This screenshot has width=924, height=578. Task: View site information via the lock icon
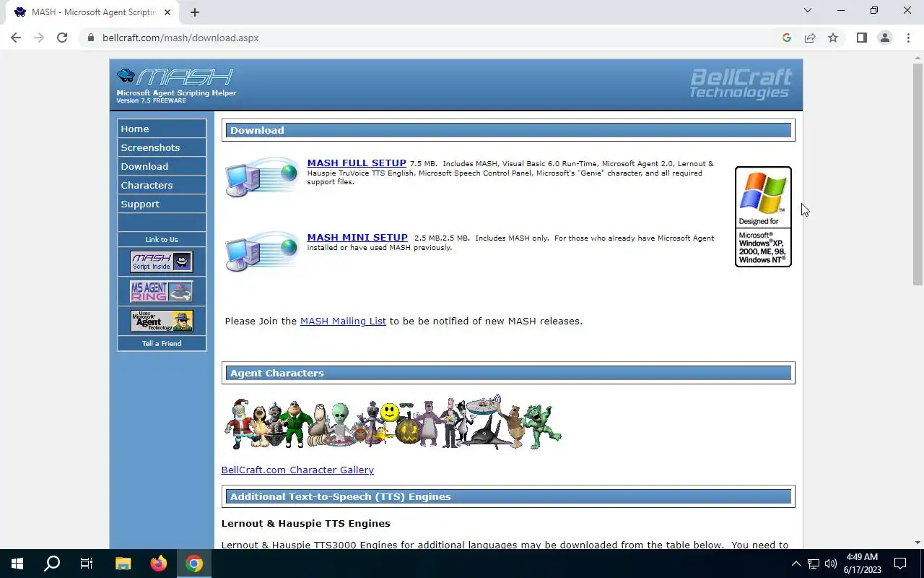(90, 38)
